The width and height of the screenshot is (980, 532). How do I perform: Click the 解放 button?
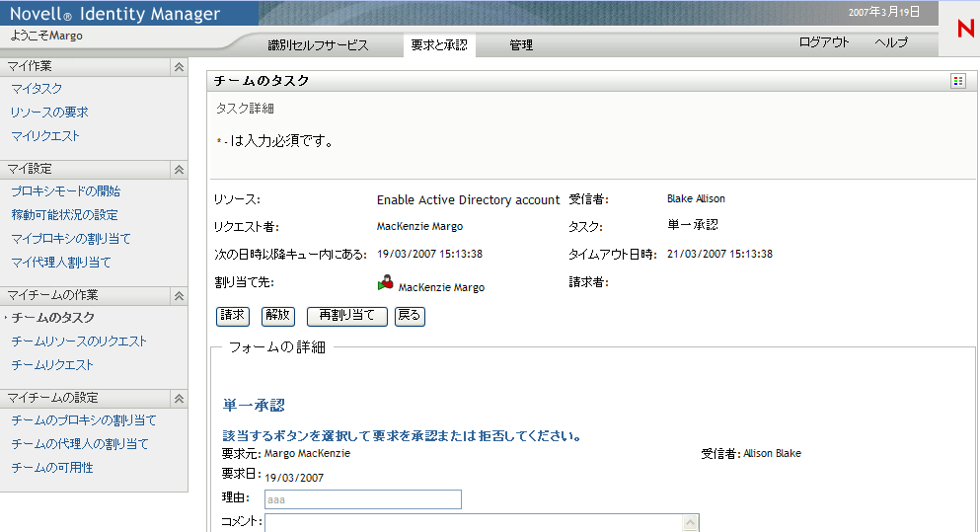point(278,316)
